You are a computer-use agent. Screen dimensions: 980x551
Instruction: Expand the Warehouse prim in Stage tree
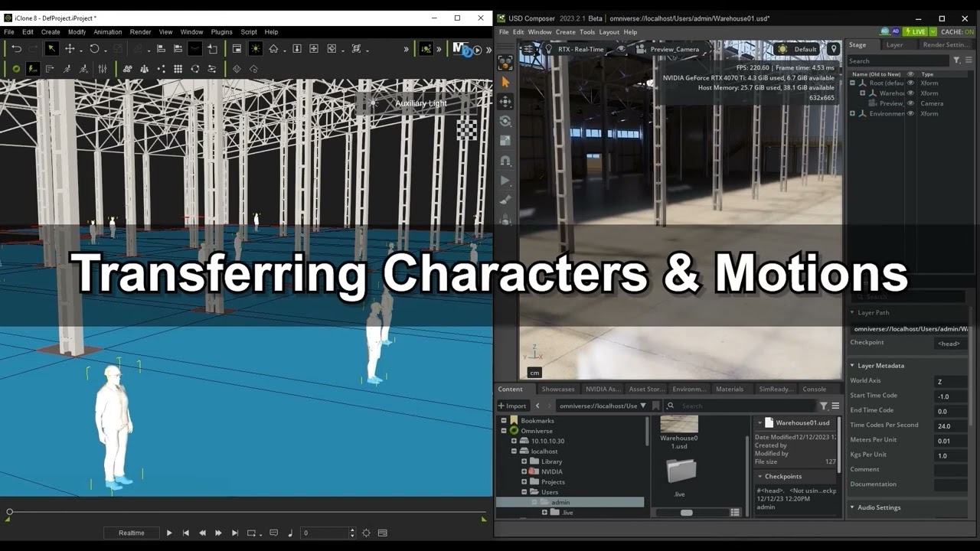(x=863, y=93)
